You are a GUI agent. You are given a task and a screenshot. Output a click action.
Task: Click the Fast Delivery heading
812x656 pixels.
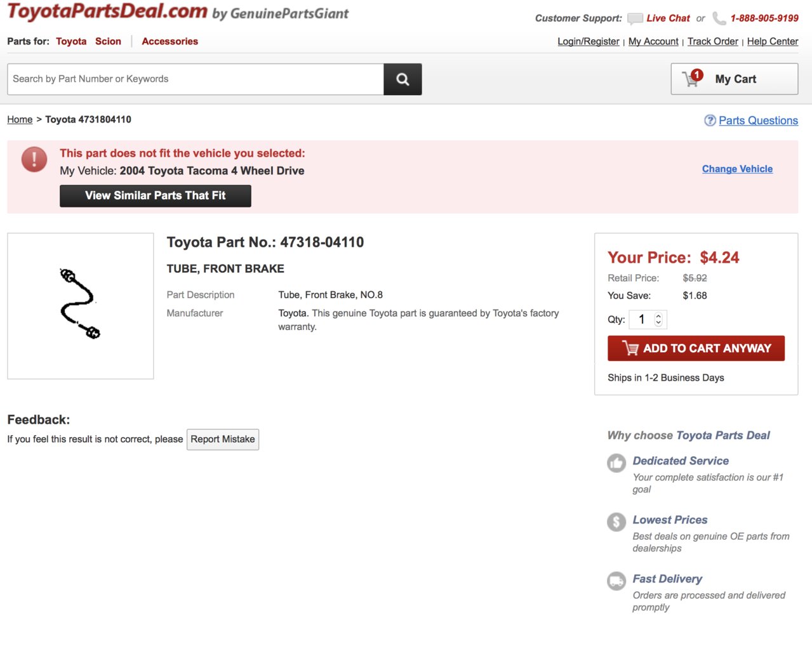click(x=667, y=579)
